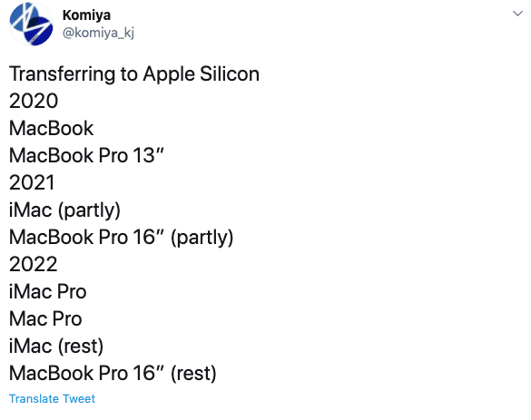Click (partly) next to iMac

tap(89, 210)
